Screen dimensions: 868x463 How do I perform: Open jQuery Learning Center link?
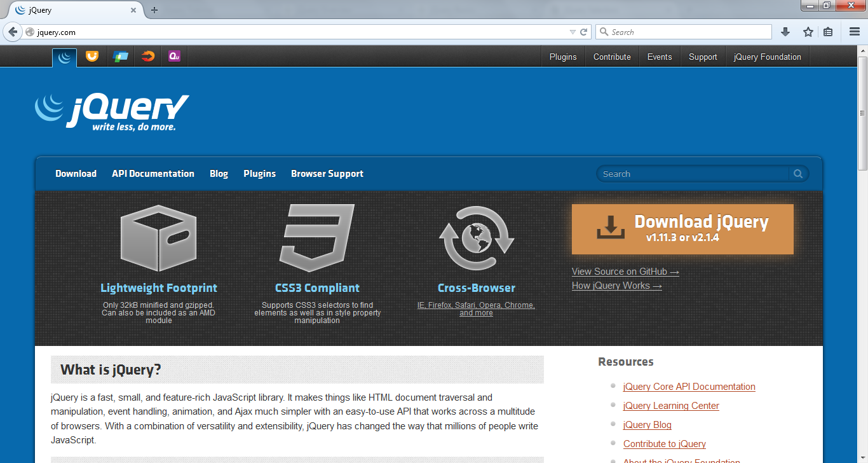coord(671,406)
